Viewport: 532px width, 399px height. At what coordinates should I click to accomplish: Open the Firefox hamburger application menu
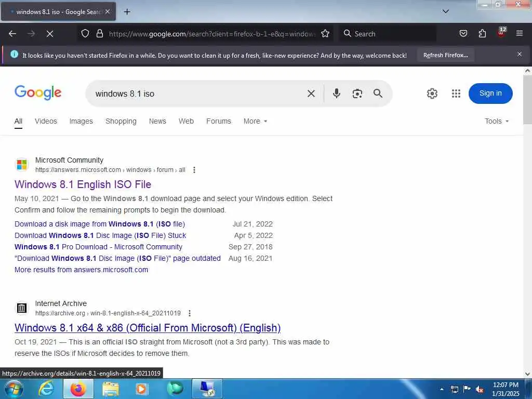coord(519,33)
